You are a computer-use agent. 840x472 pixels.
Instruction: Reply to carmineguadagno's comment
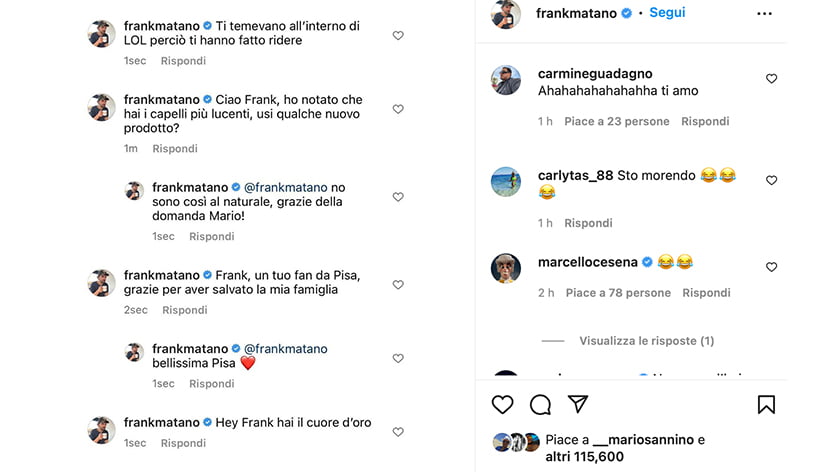(705, 122)
